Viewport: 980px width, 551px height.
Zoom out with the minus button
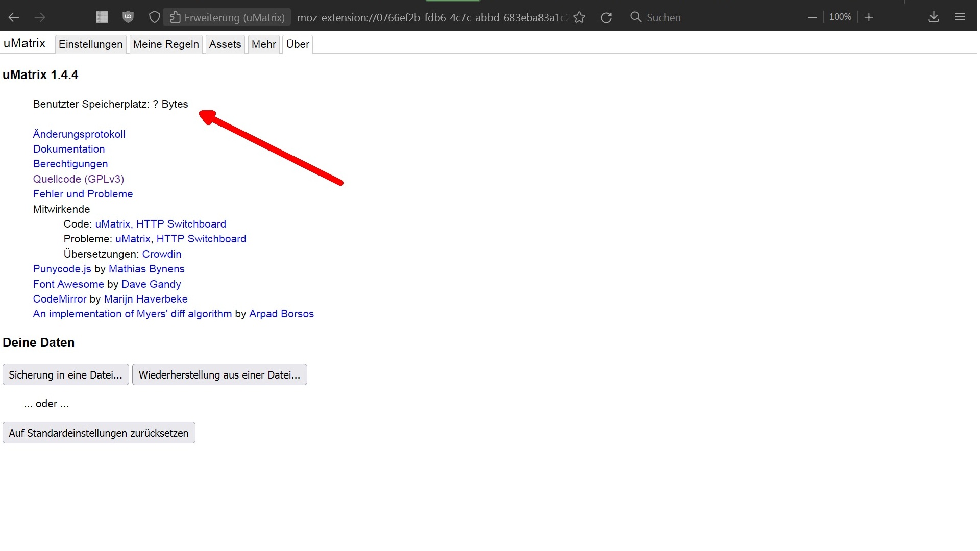pos(813,17)
